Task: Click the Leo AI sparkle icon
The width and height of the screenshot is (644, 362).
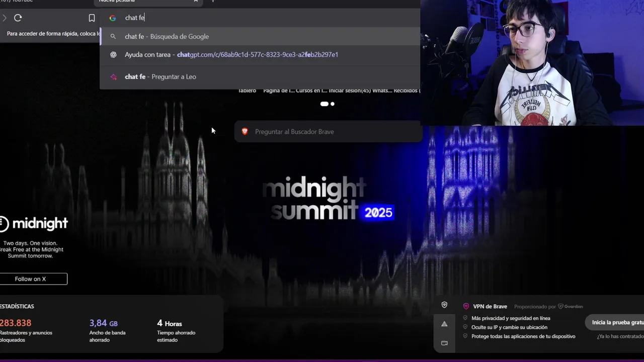Action: (113, 77)
